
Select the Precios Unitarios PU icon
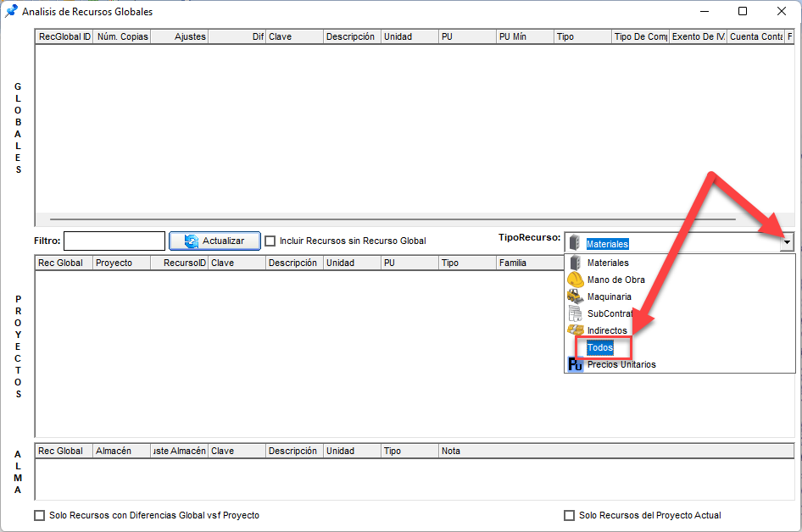[x=575, y=364]
